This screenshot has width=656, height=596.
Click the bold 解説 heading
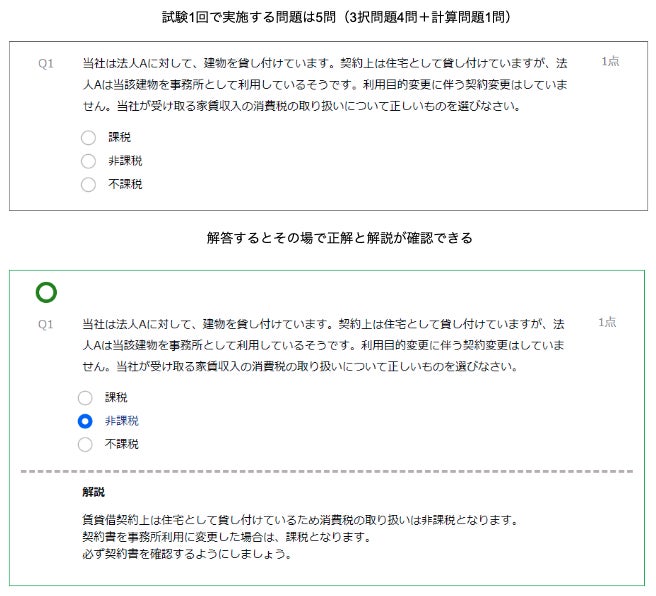[94, 492]
